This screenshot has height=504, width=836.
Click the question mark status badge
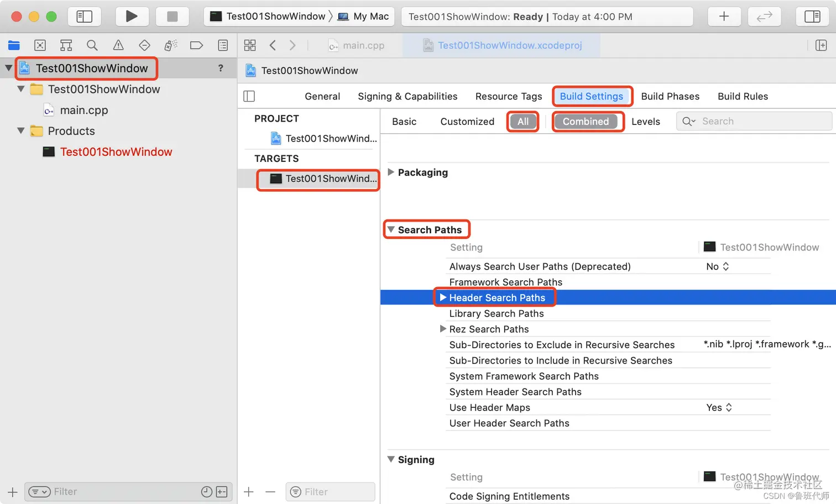[221, 68]
